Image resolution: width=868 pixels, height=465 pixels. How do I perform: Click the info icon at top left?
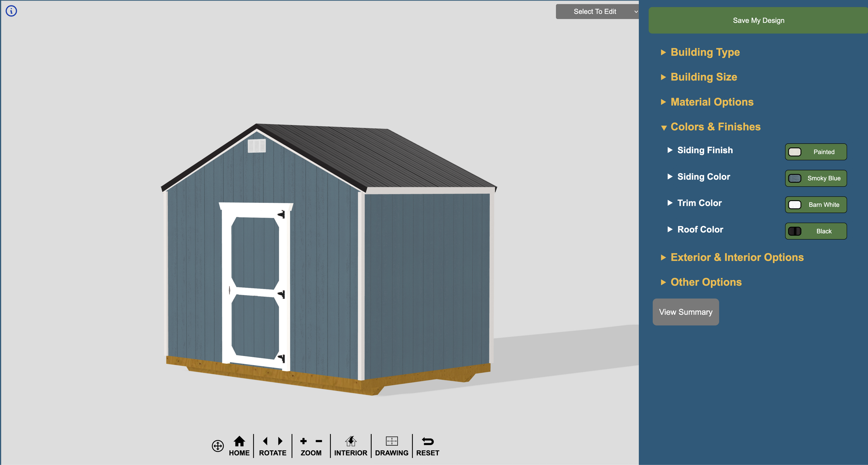(x=12, y=11)
